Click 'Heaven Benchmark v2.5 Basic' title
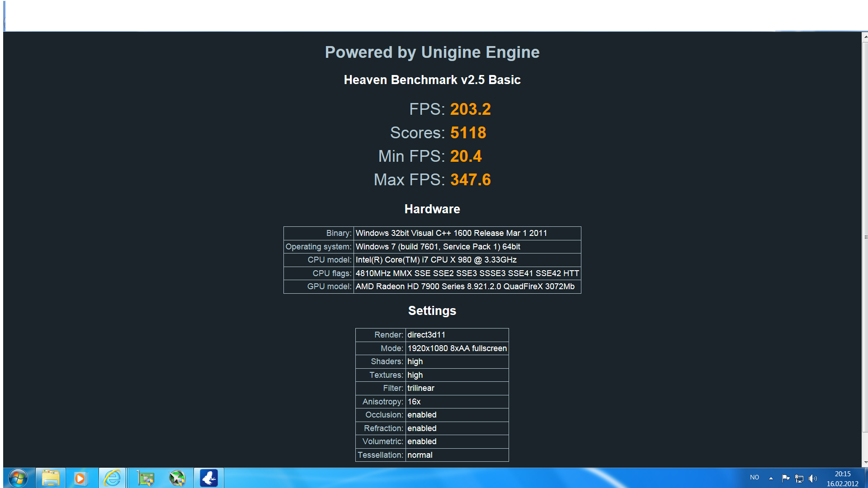Screen dimensions: 868x488 pyautogui.click(x=432, y=80)
